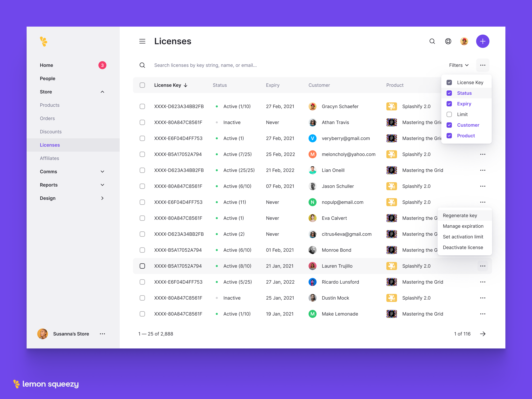
Task: Open the header search magnifier icon
Action: point(432,41)
